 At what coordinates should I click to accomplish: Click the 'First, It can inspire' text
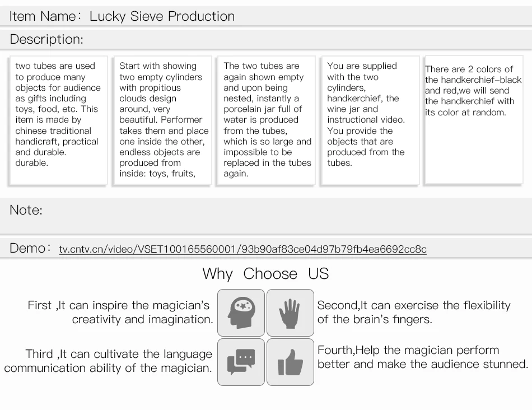tap(120, 312)
